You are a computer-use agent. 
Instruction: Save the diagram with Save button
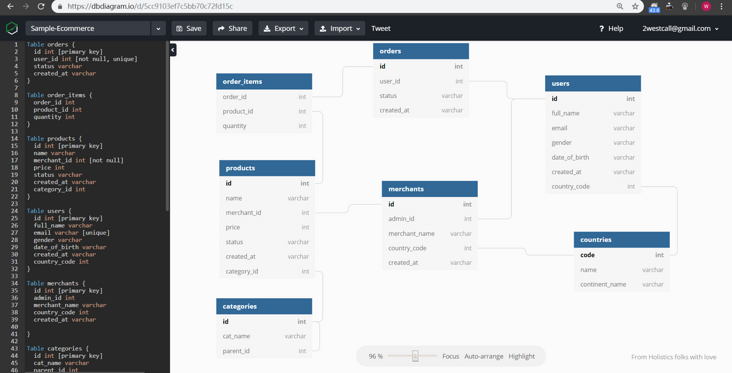189,28
